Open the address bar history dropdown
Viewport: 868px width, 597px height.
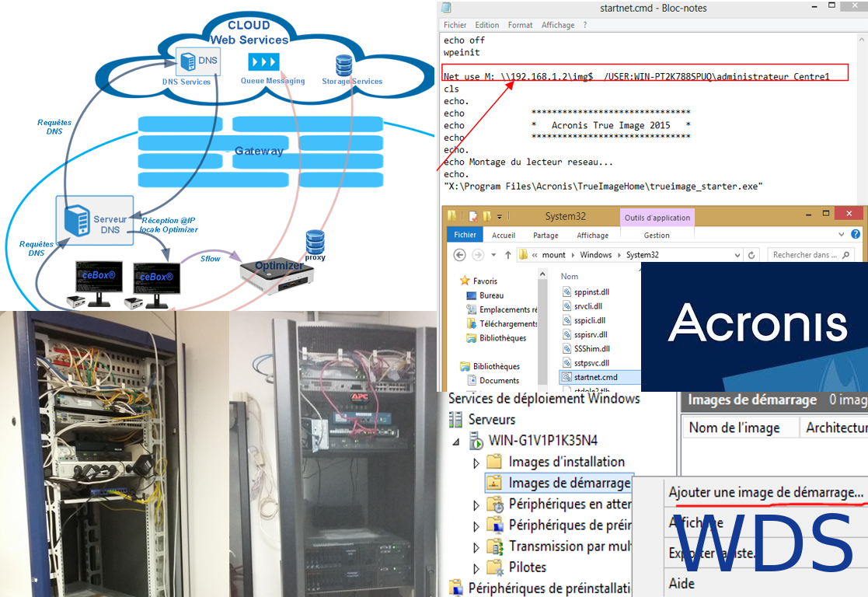click(x=737, y=255)
